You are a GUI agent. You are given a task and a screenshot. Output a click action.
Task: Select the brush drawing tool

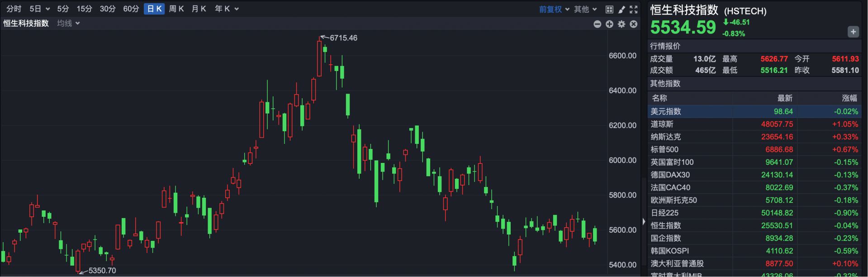pos(621,9)
